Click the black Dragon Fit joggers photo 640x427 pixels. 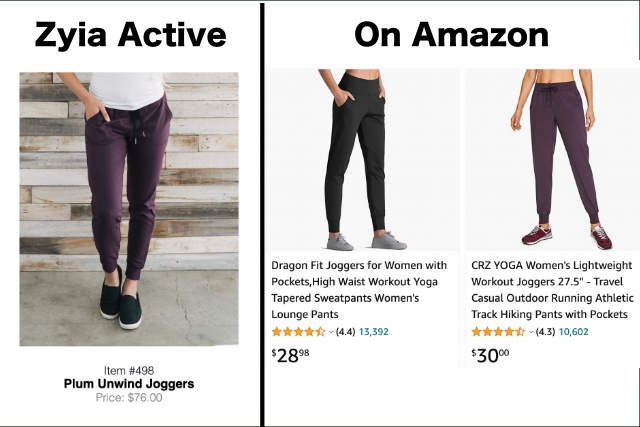361,160
